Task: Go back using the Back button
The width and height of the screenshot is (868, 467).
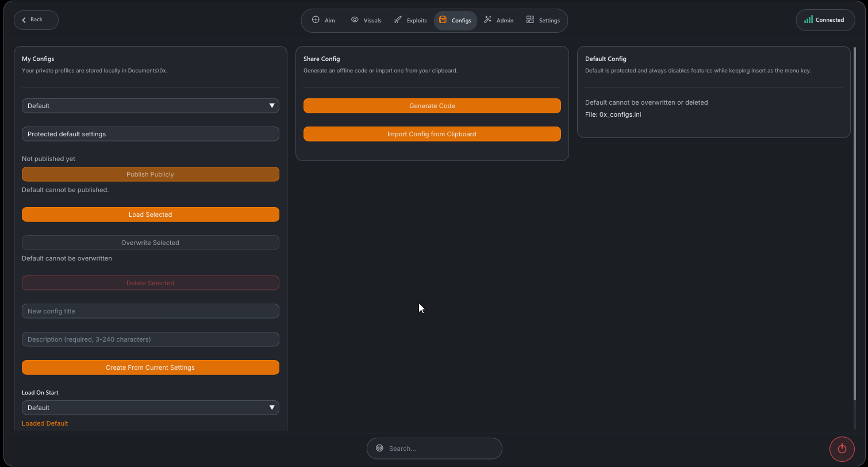Action: pyautogui.click(x=36, y=20)
